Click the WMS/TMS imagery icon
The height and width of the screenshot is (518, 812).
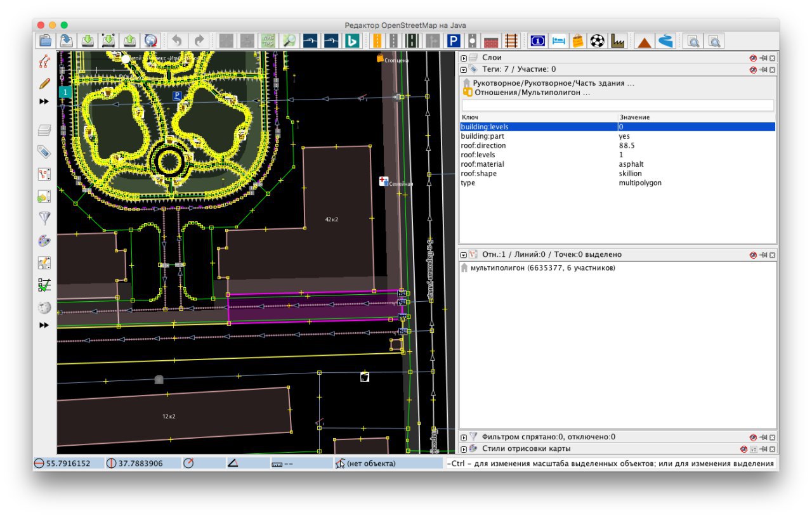268,41
